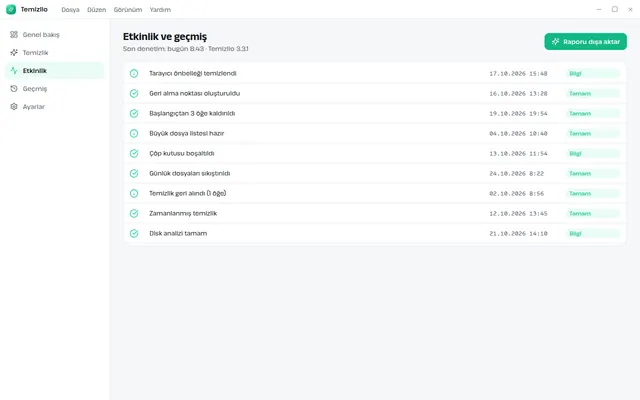Click the Etkinlik ve geçmiş heading
640x400 pixels.
click(165, 37)
